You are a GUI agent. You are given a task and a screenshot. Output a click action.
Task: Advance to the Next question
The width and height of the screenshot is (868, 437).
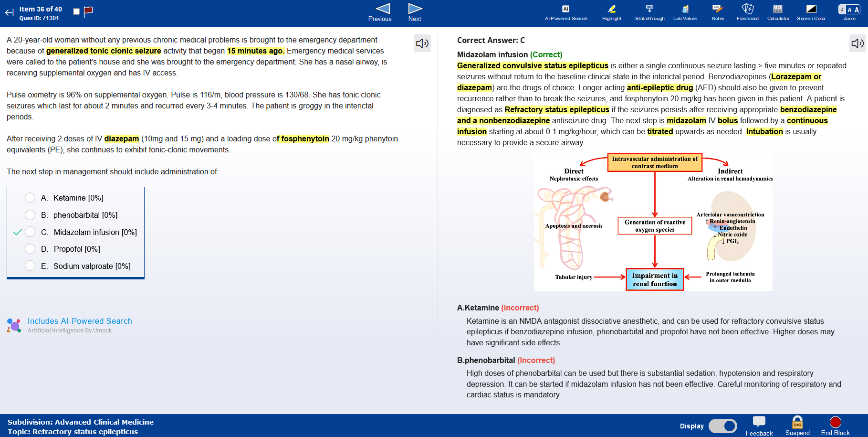click(x=415, y=13)
